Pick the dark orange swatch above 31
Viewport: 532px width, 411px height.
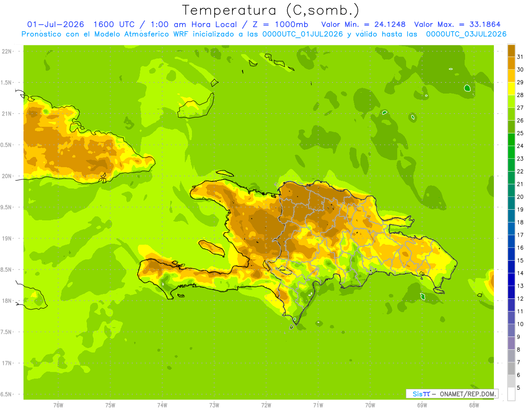pos(511,51)
